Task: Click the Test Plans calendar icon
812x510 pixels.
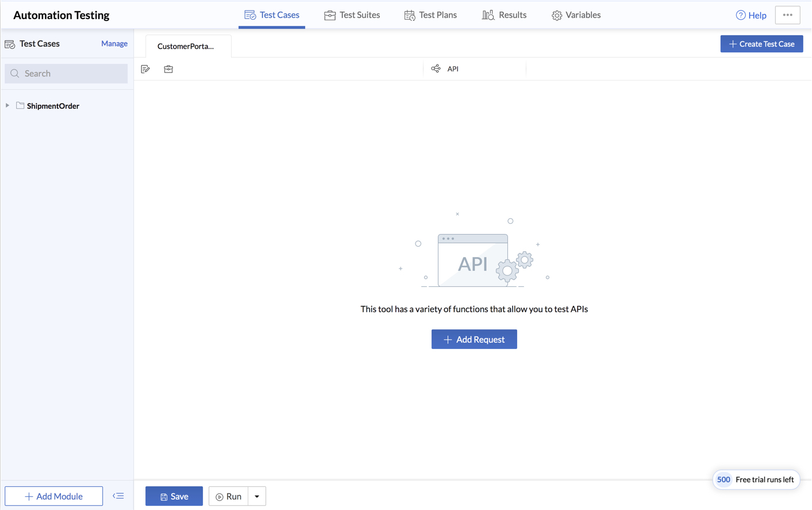Action: pos(410,16)
